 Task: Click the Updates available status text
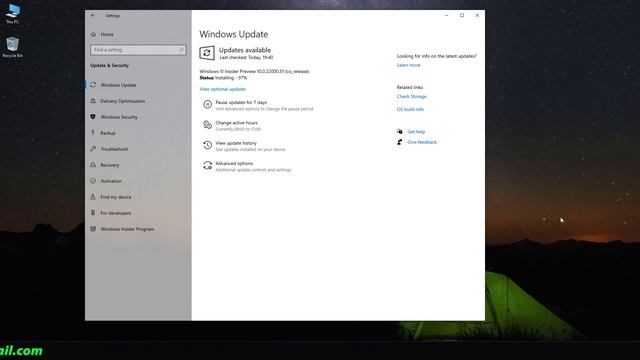(x=245, y=50)
